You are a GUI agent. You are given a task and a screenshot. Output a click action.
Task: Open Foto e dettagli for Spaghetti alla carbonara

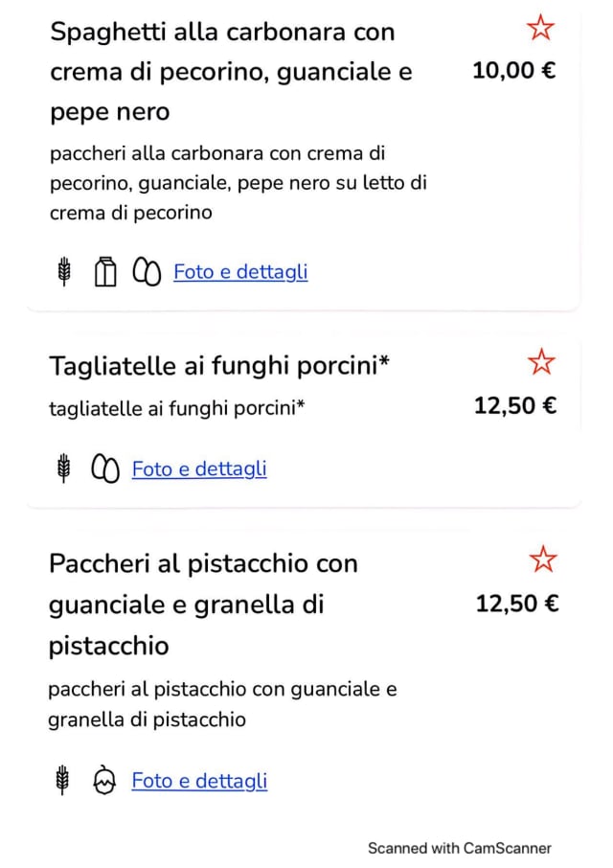pyautogui.click(x=240, y=272)
